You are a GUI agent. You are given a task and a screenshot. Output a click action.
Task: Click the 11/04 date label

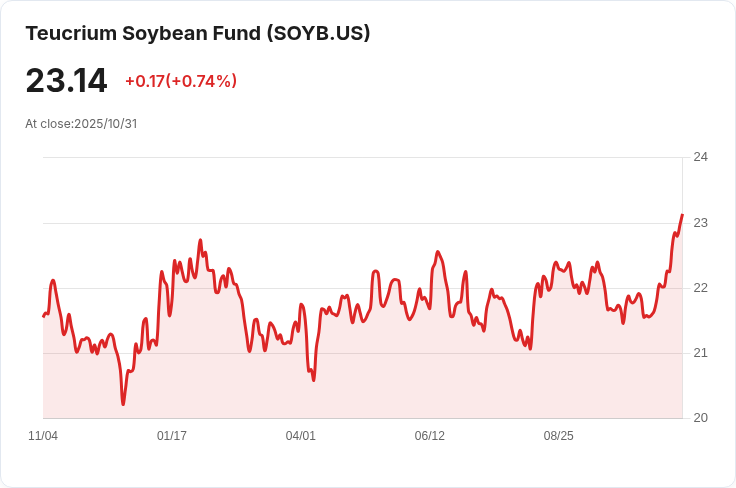click(43, 436)
